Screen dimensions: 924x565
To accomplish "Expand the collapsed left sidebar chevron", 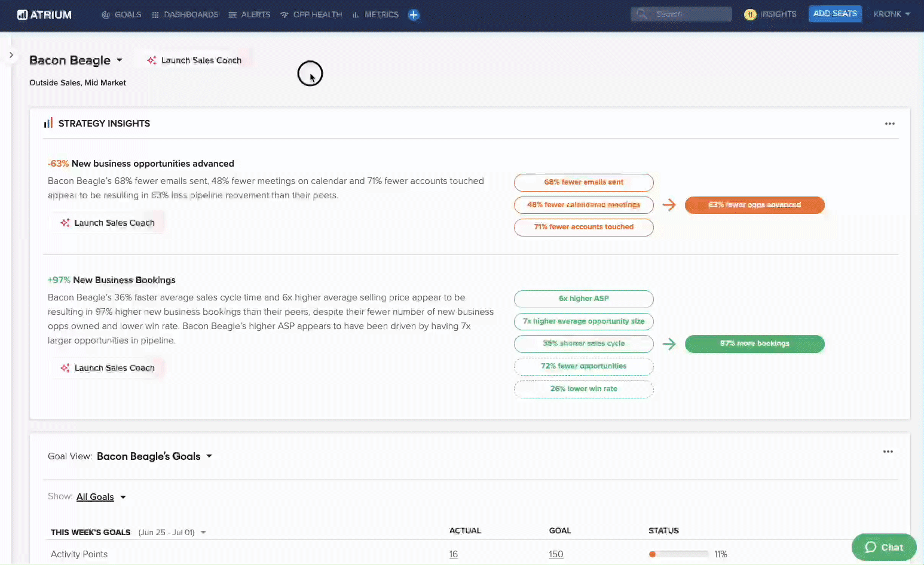I will [x=11, y=54].
